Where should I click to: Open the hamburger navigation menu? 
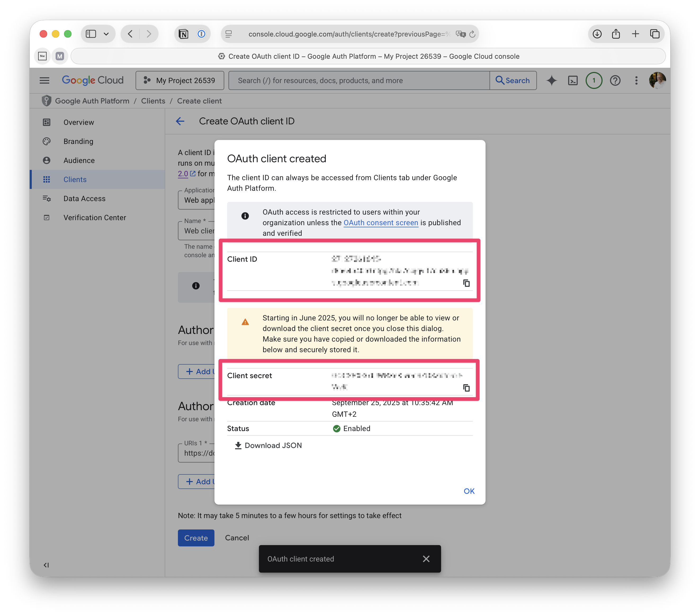click(44, 81)
